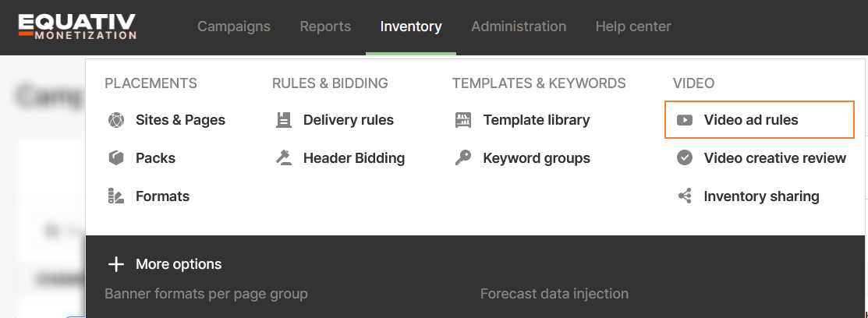
Task: Select the Inventory menu tab
Action: [411, 26]
